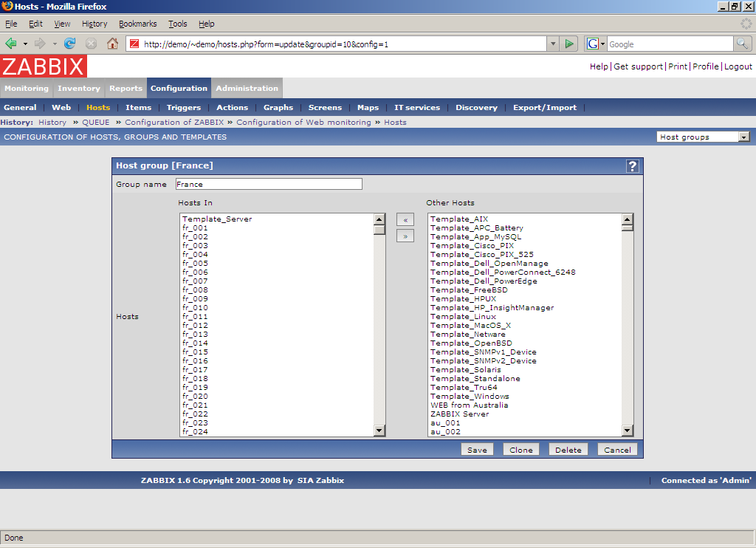This screenshot has width=756, height=548.
Task: Switch to the Monitoring tab
Action: tap(27, 89)
